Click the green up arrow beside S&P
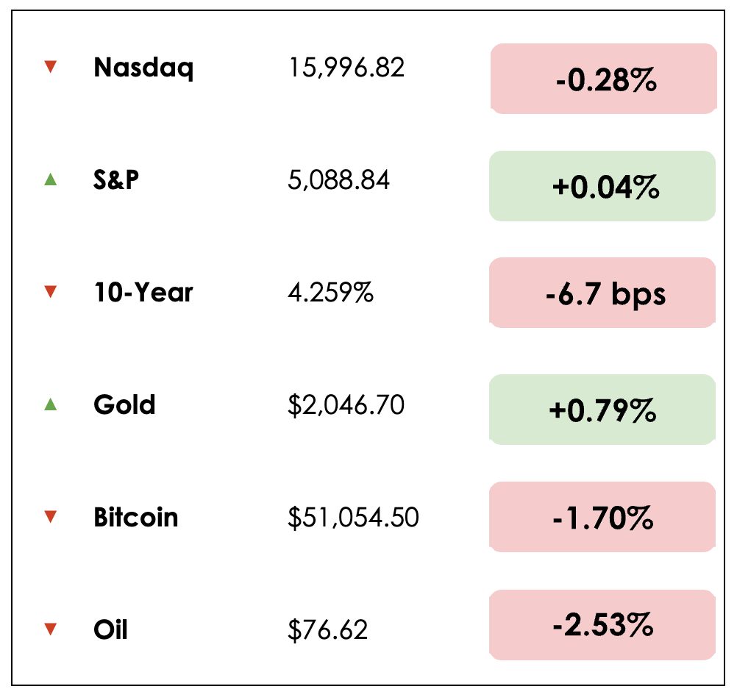 tap(51, 179)
